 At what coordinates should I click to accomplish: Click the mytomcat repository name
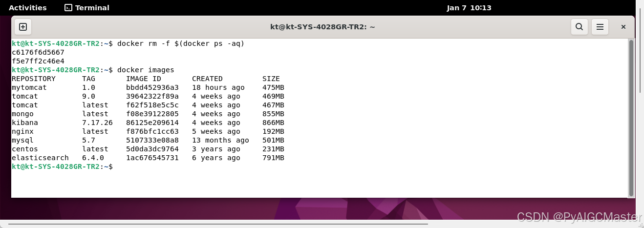click(29, 87)
